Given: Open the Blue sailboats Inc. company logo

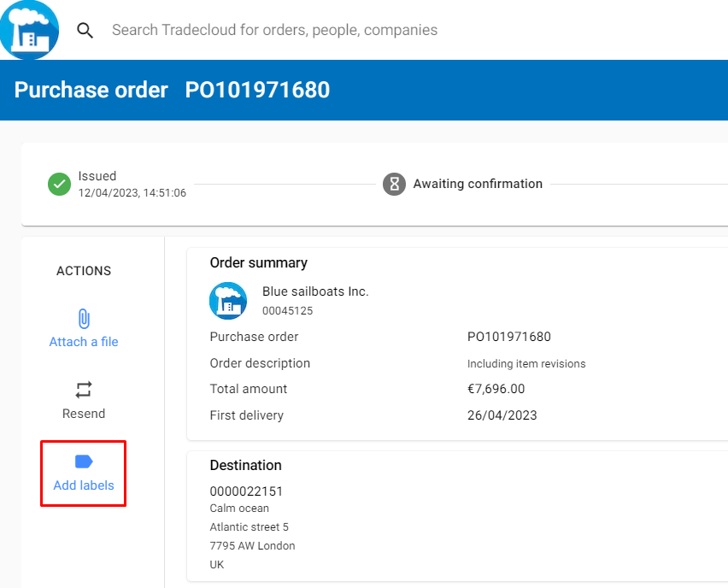Looking at the screenshot, I should tap(228, 301).
